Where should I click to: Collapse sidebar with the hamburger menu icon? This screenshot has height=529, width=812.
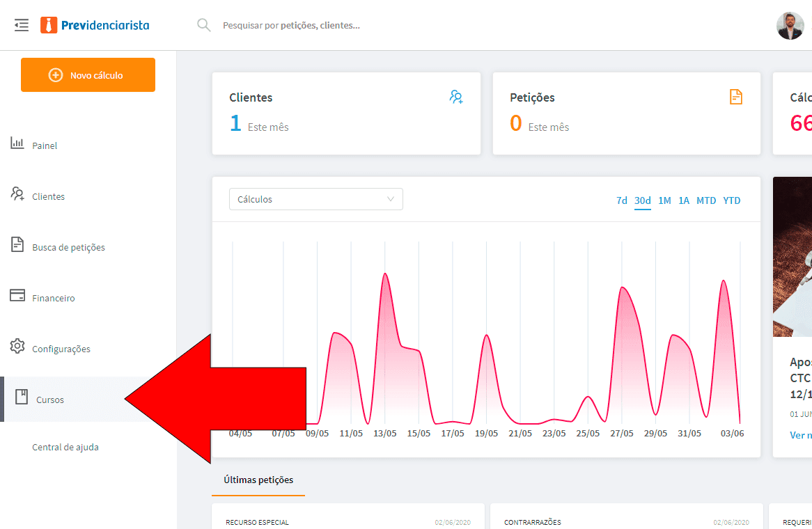coord(22,26)
